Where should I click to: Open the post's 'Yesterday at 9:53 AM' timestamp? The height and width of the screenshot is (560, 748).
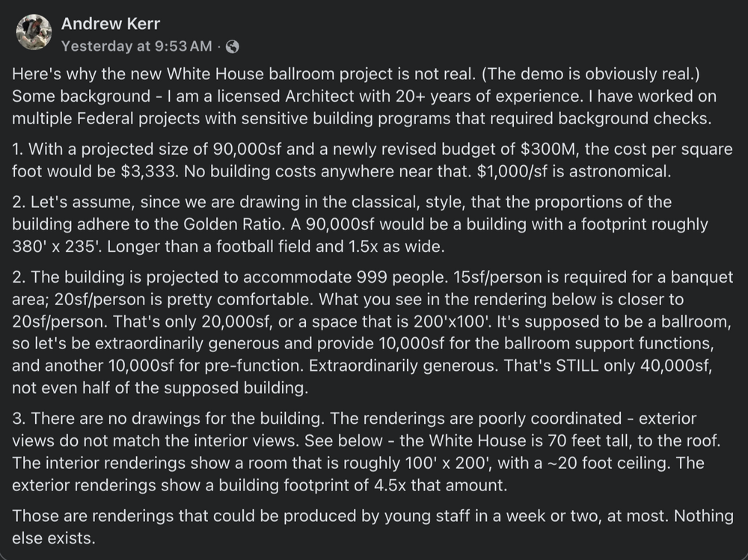click(x=136, y=46)
